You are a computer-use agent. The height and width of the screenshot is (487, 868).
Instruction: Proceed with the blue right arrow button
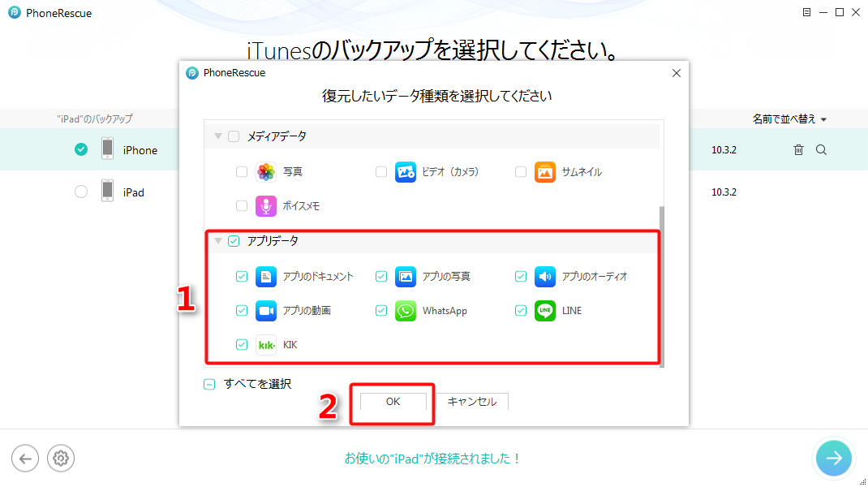834,458
